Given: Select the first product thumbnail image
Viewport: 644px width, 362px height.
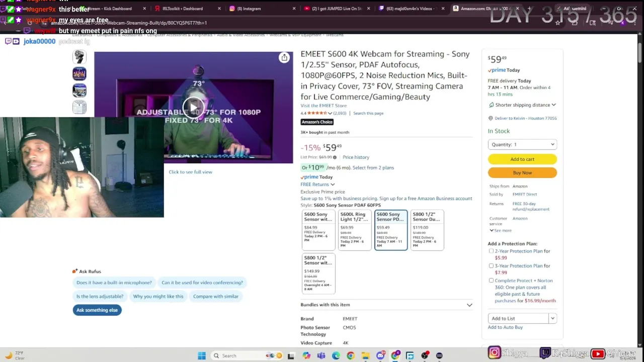Looking at the screenshot, I should 79,57.
